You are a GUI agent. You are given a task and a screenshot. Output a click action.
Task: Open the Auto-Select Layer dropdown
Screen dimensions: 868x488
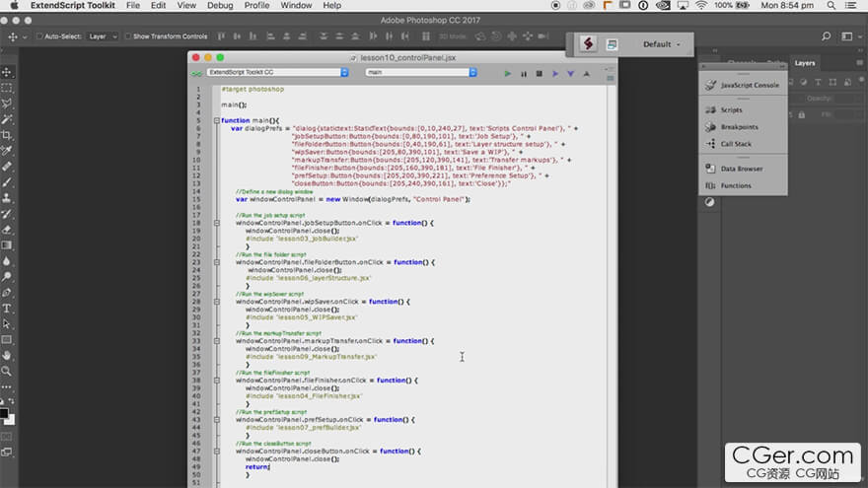(x=103, y=36)
